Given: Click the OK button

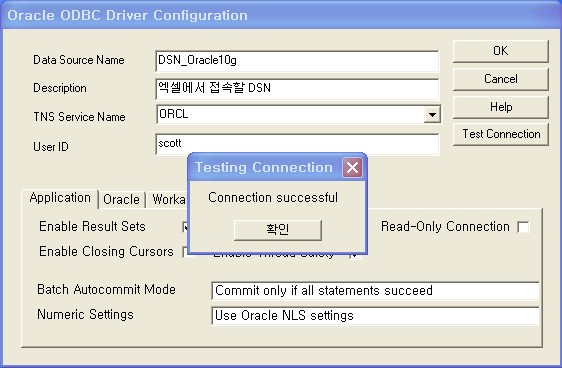Looking at the screenshot, I should coord(500,51).
